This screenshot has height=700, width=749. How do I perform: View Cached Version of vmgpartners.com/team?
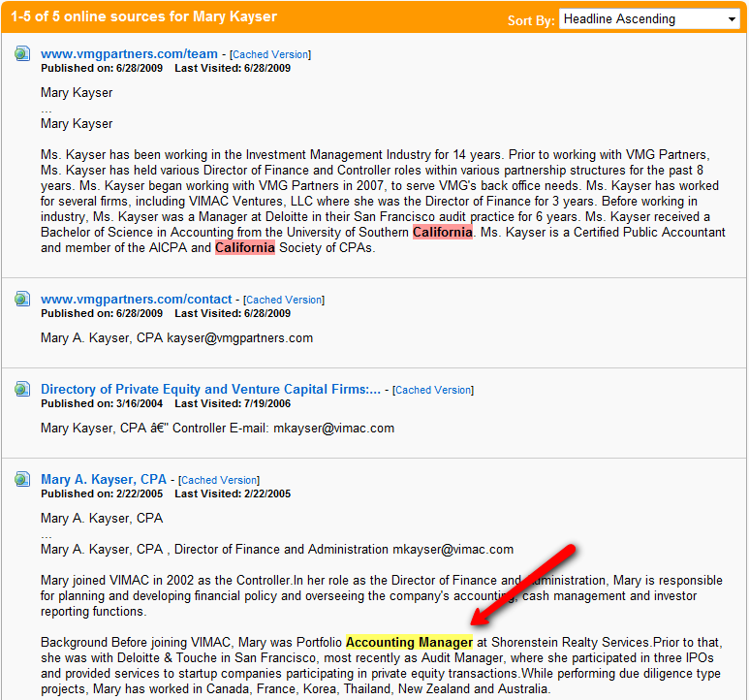(x=270, y=55)
